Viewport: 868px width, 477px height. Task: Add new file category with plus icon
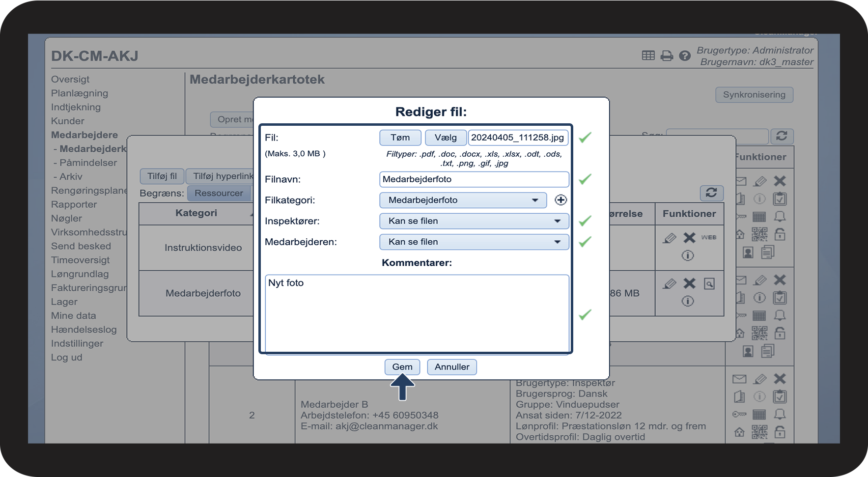tap(560, 200)
